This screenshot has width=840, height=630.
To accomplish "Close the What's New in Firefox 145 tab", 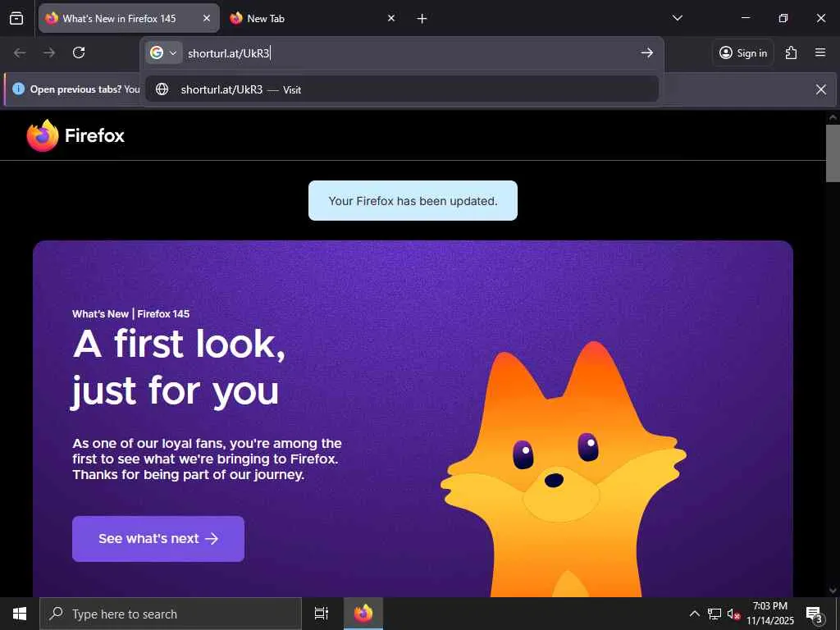I will tap(206, 18).
